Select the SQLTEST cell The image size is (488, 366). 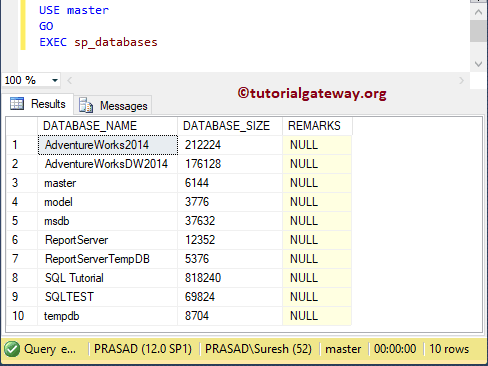click(108, 297)
